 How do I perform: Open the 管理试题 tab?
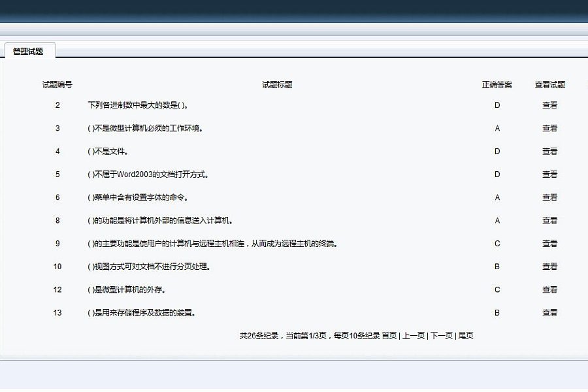click(x=28, y=52)
